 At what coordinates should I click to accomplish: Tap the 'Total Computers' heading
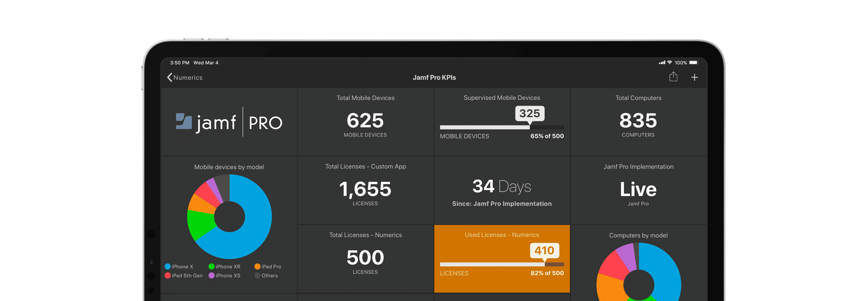click(x=638, y=98)
